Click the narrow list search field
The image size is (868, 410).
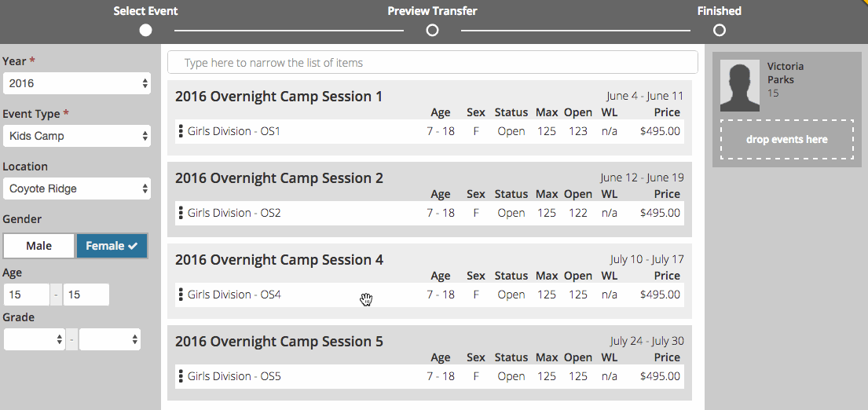(432, 63)
